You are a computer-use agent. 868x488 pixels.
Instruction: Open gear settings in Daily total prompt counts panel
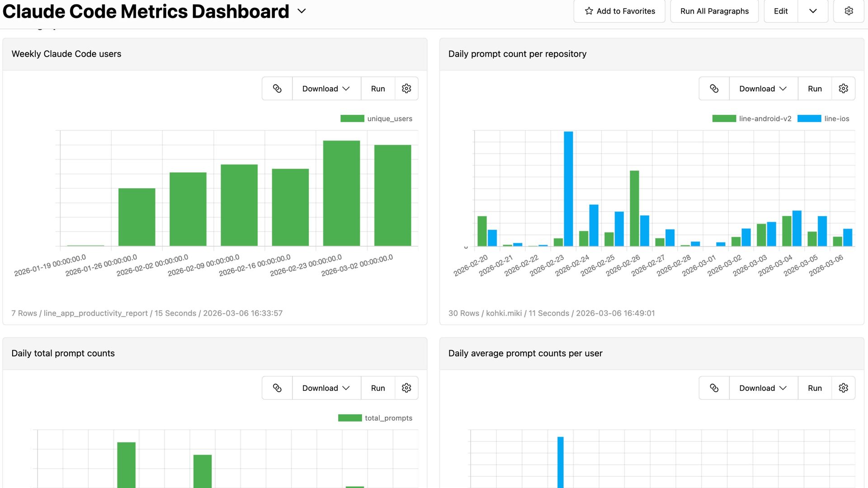[406, 388]
